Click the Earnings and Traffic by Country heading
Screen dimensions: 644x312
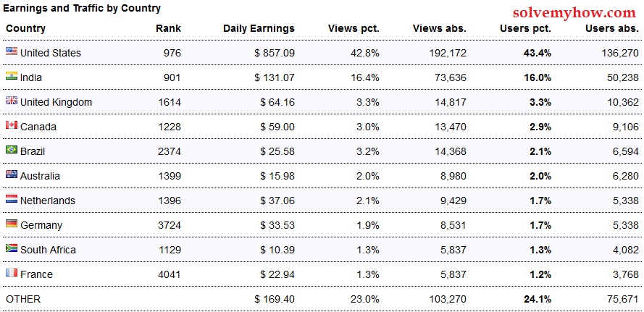[x=82, y=8]
